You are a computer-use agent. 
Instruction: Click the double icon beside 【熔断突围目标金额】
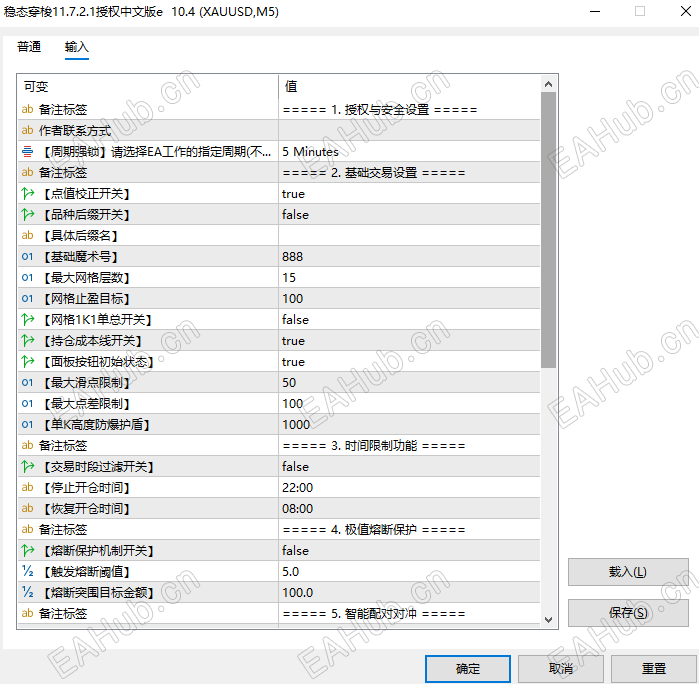tap(27, 593)
